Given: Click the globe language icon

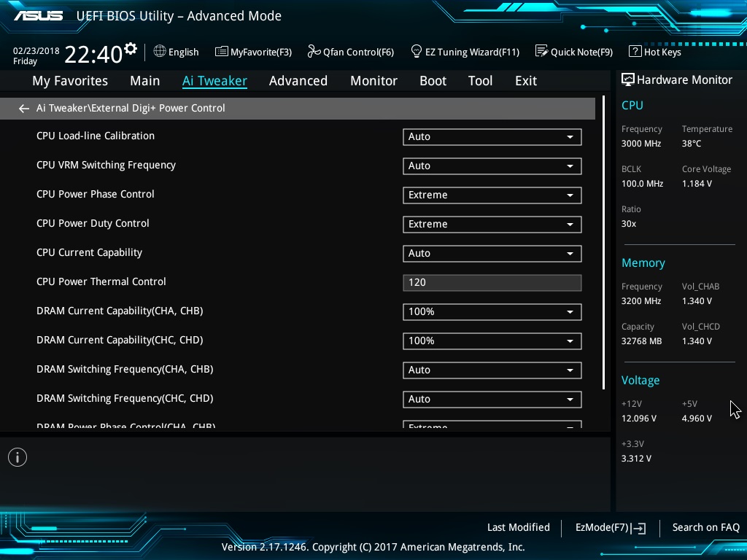Looking at the screenshot, I should pyautogui.click(x=160, y=52).
